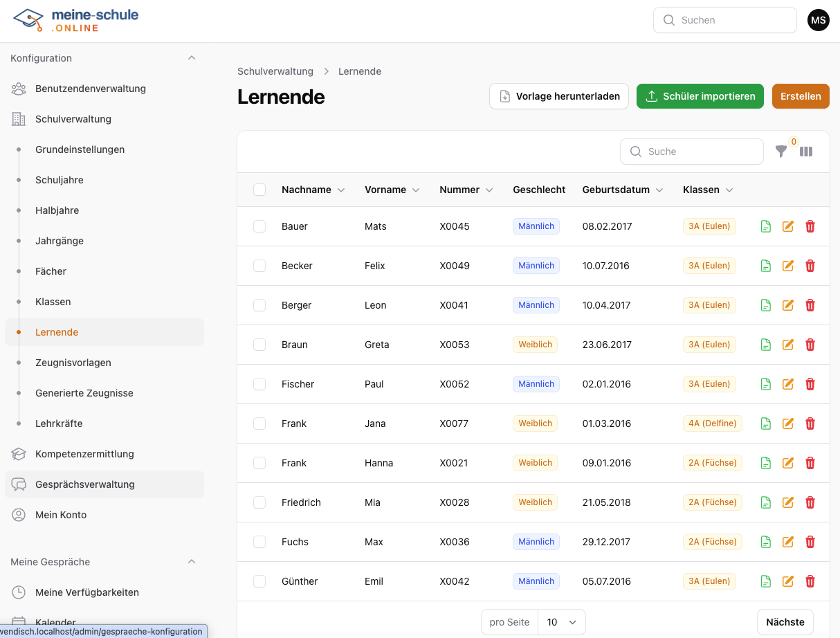Delete Mats Bauer with the trash icon

tap(810, 226)
